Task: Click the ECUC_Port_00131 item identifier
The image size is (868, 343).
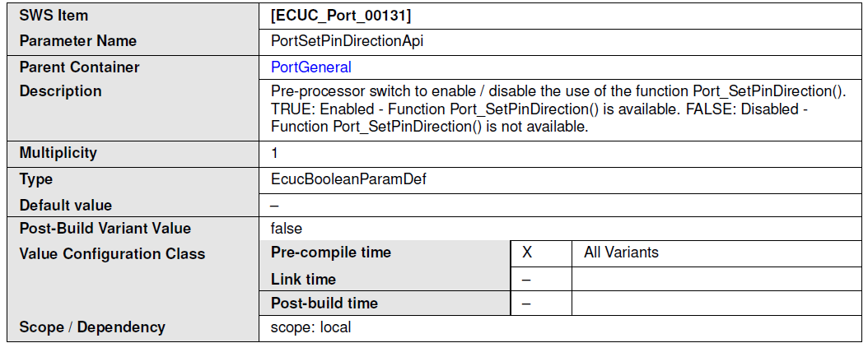Action: coord(340,16)
